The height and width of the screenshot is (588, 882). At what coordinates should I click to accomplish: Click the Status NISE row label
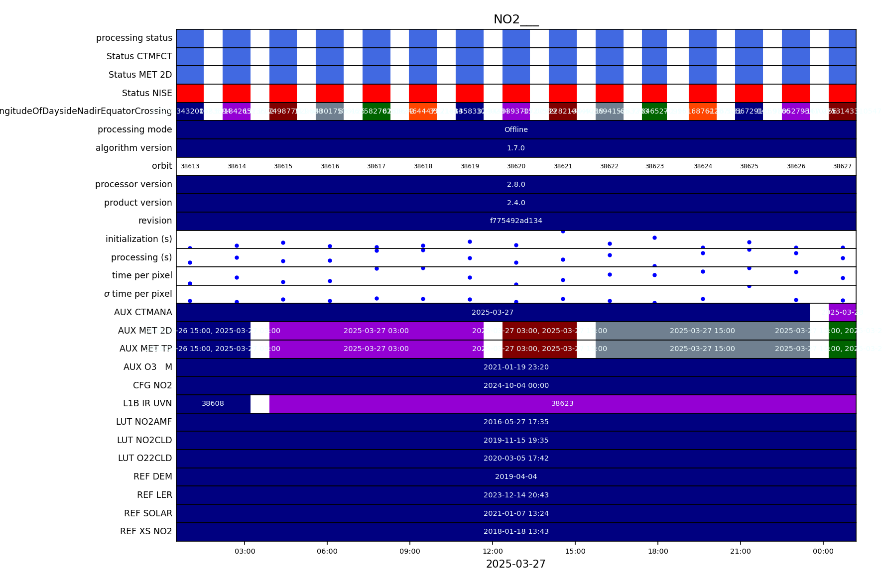[x=147, y=93]
